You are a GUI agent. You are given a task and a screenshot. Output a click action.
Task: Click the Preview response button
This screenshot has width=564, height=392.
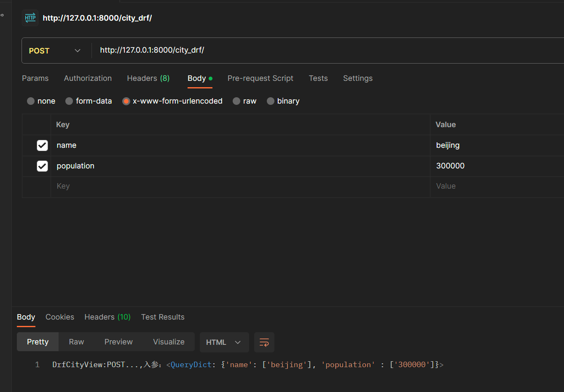[118, 342]
